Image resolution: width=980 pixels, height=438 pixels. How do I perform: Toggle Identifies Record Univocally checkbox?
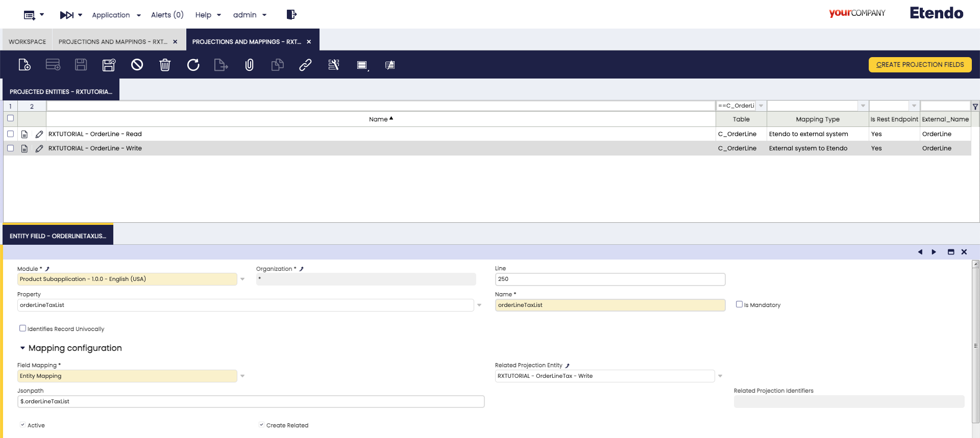pos(22,328)
